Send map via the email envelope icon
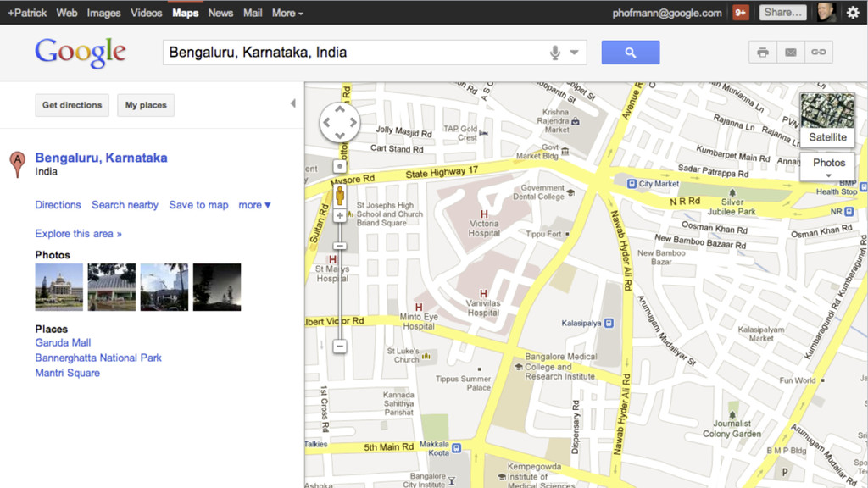Screen dimensions: 868x488 point(791,52)
